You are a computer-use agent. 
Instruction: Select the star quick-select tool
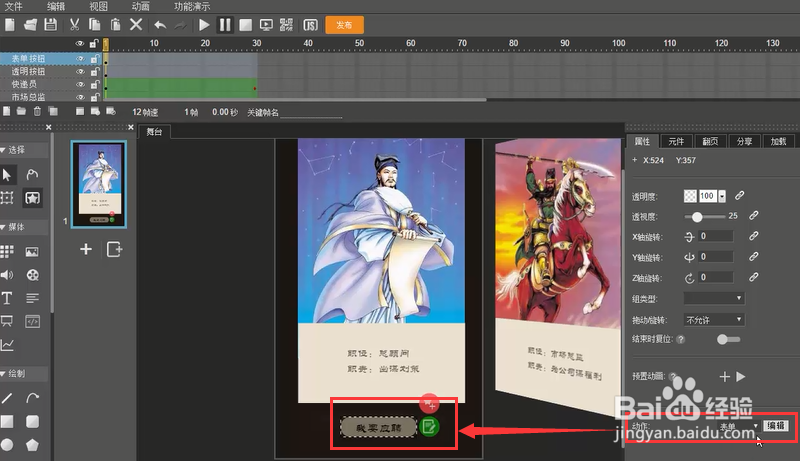point(32,197)
